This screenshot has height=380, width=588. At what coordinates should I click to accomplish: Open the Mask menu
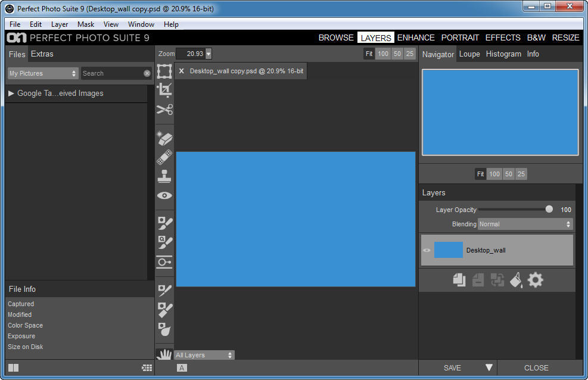(86, 24)
